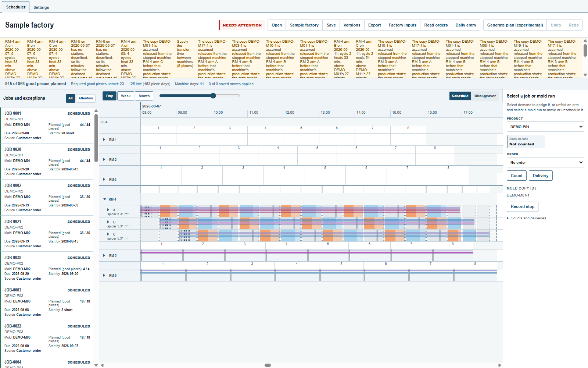
Task: Click the Save button
Action: tap(331, 25)
